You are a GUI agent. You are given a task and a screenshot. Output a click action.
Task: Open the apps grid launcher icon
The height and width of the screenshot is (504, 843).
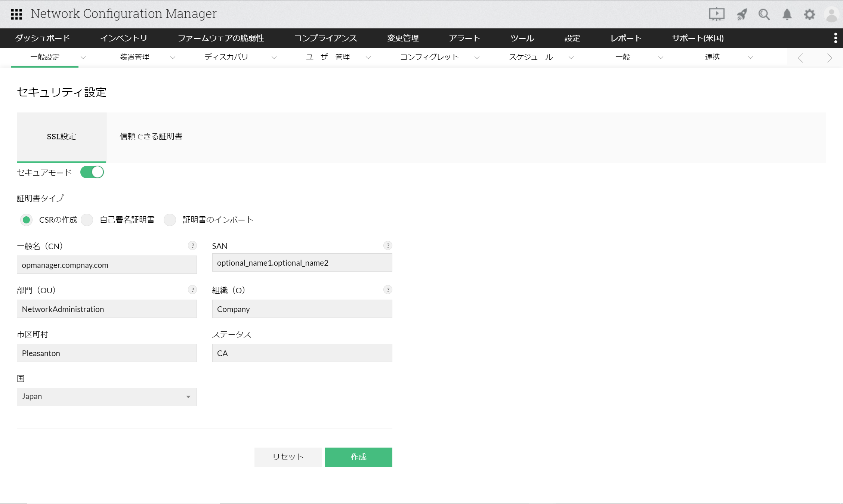click(16, 14)
